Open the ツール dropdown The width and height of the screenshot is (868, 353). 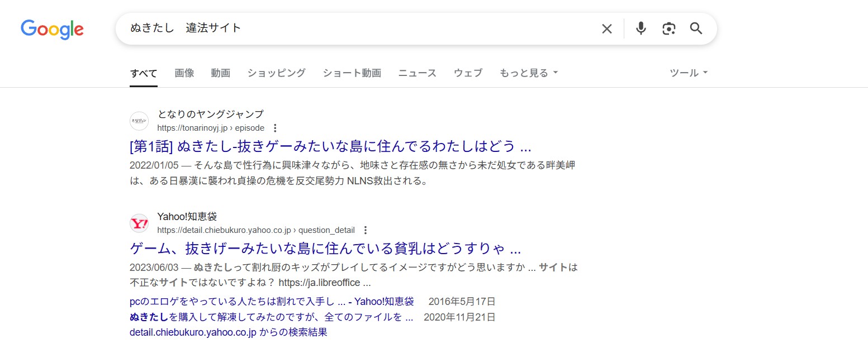click(688, 72)
